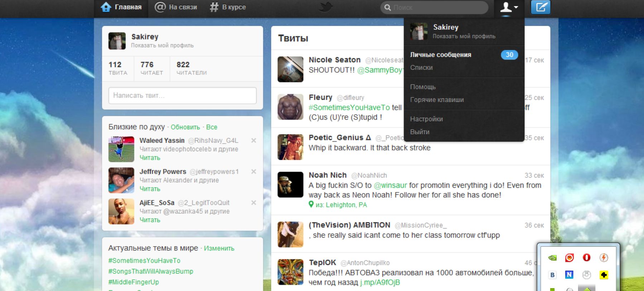
Task: Open Списки lists menu item
Action: (421, 68)
